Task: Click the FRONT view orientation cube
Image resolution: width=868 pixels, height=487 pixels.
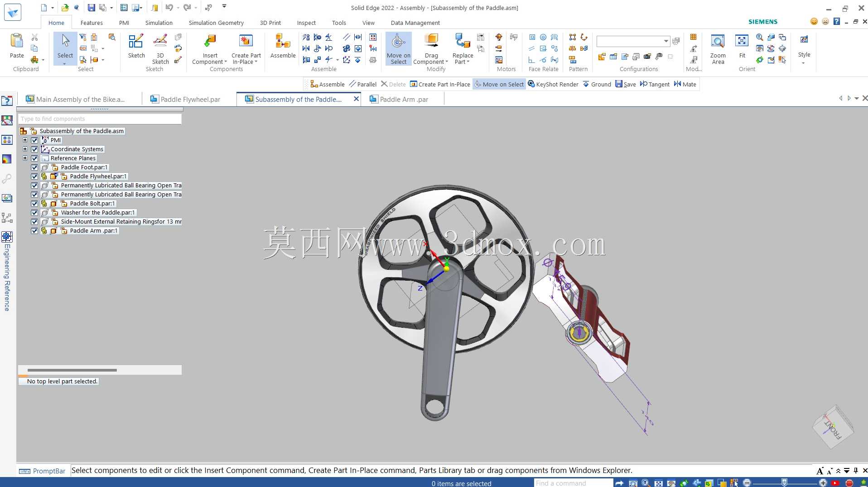Action: click(x=833, y=426)
